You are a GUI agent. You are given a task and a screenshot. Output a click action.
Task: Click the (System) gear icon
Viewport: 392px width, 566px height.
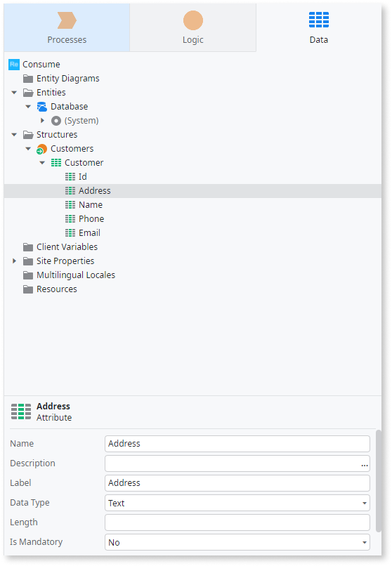point(56,121)
